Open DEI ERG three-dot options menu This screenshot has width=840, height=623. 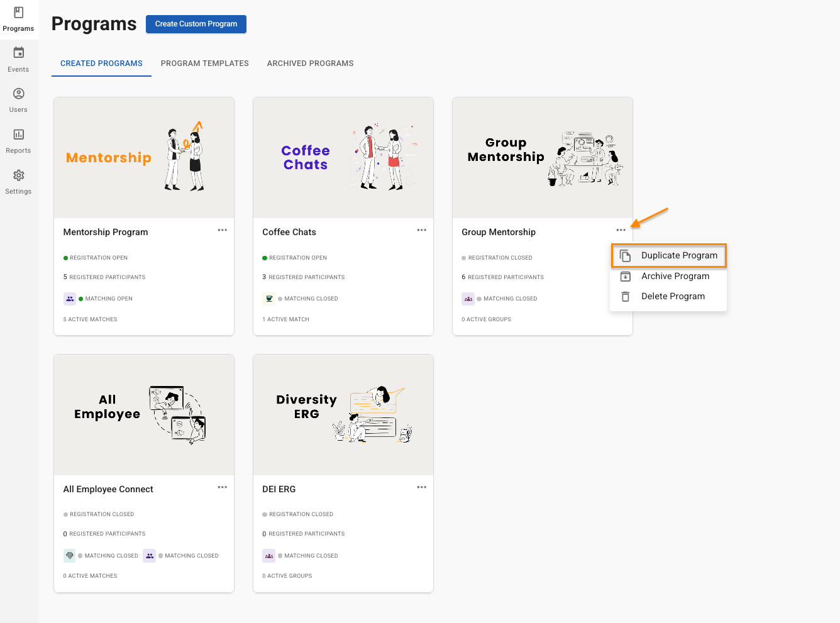tap(422, 487)
